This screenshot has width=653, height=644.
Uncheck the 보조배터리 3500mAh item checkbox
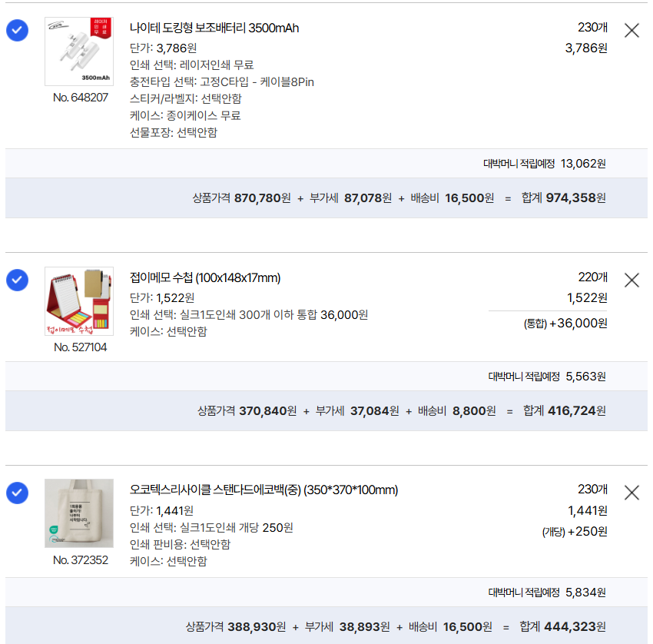pos(17,31)
